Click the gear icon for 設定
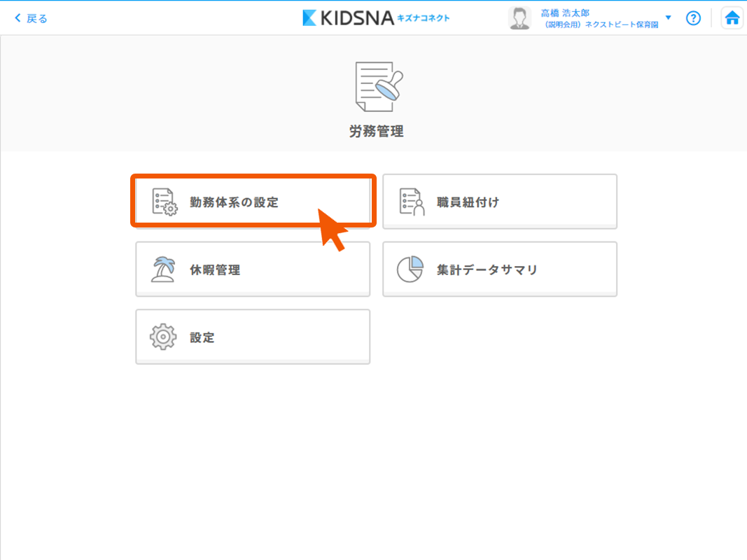 pyautogui.click(x=163, y=337)
